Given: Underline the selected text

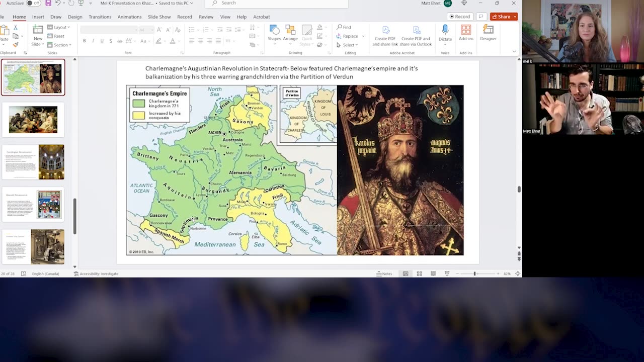Looking at the screenshot, I should coord(102,41).
